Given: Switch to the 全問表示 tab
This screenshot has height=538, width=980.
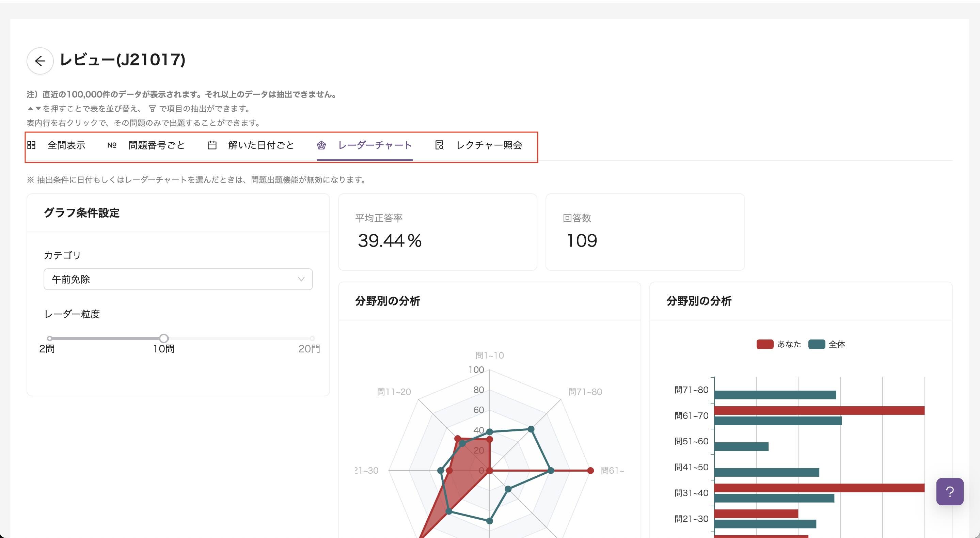Looking at the screenshot, I should point(67,145).
